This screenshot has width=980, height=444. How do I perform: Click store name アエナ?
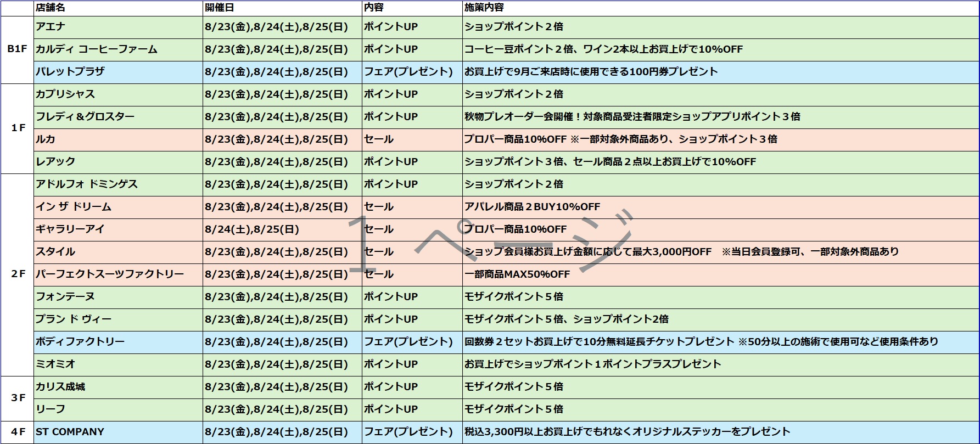point(51,27)
